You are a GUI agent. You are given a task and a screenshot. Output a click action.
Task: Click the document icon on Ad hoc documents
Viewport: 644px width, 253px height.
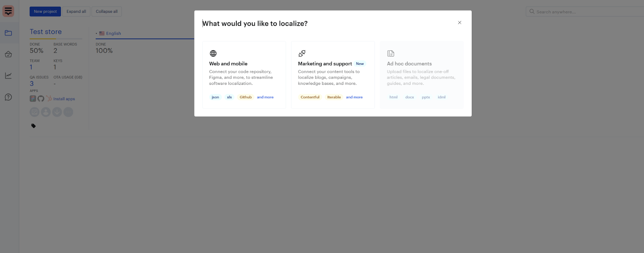tap(391, 53)
